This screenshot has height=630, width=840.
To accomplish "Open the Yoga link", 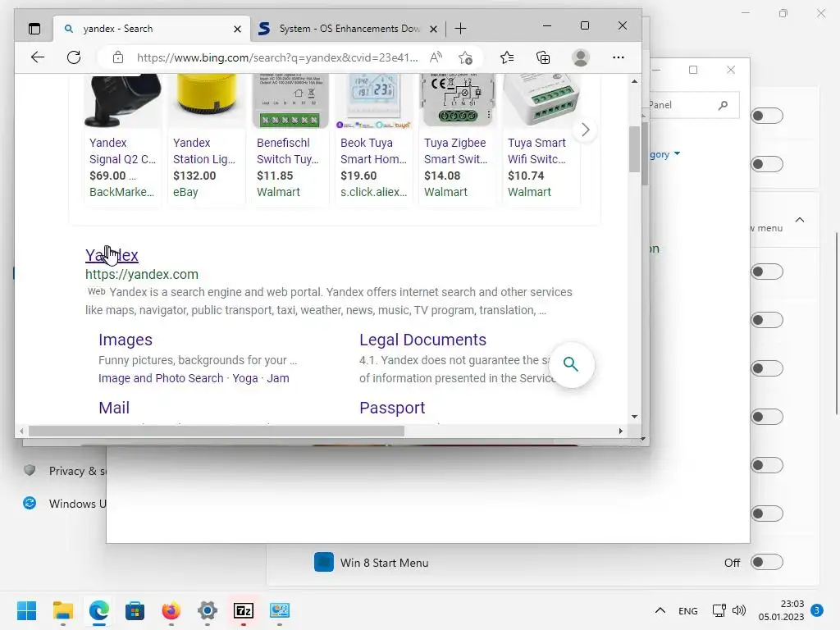I will click(x=245, y=378).
